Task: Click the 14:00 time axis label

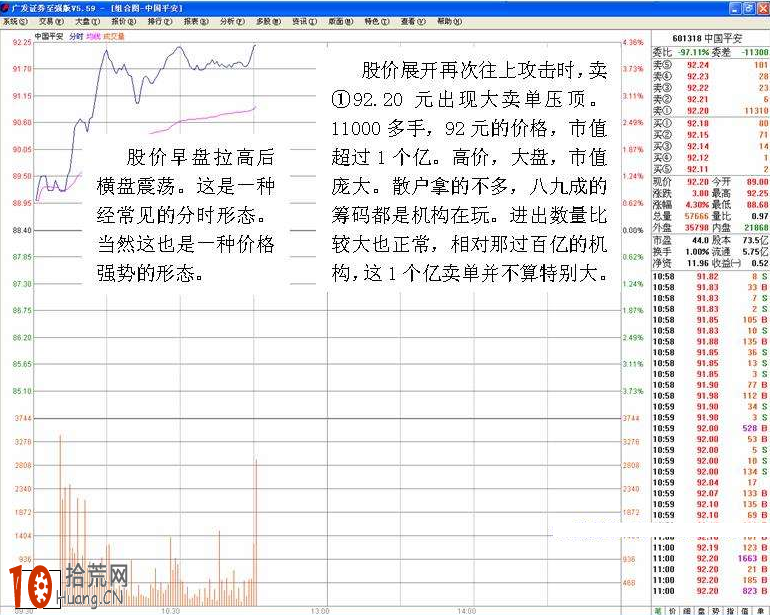Action: click(x=467, y=611)
